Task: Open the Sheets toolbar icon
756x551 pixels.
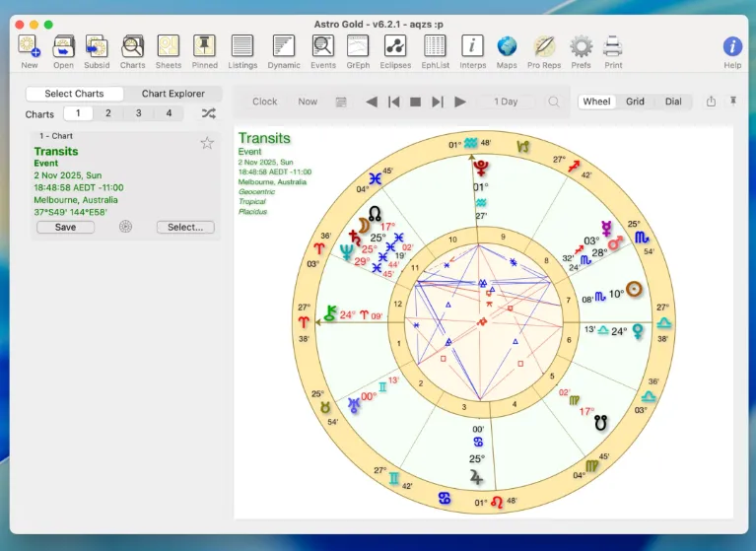Action: 169,46
